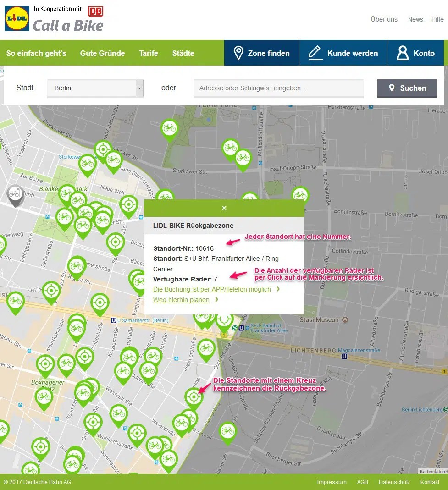Expand the Stadt dropdown showing Berlin

point(95,88)
